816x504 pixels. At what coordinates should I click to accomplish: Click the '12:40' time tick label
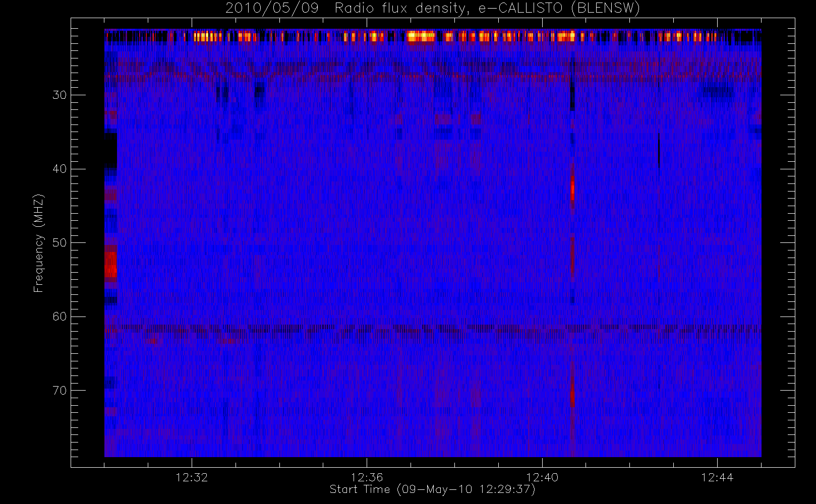(x=542, y=477)
